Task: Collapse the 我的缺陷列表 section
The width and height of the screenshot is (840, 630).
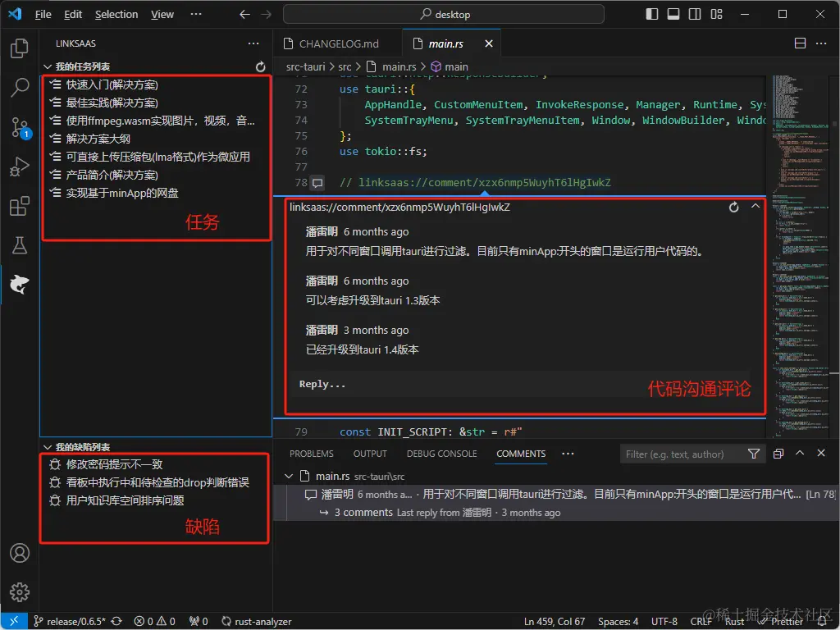Action: pyautogui.click(x=47, y=447)
